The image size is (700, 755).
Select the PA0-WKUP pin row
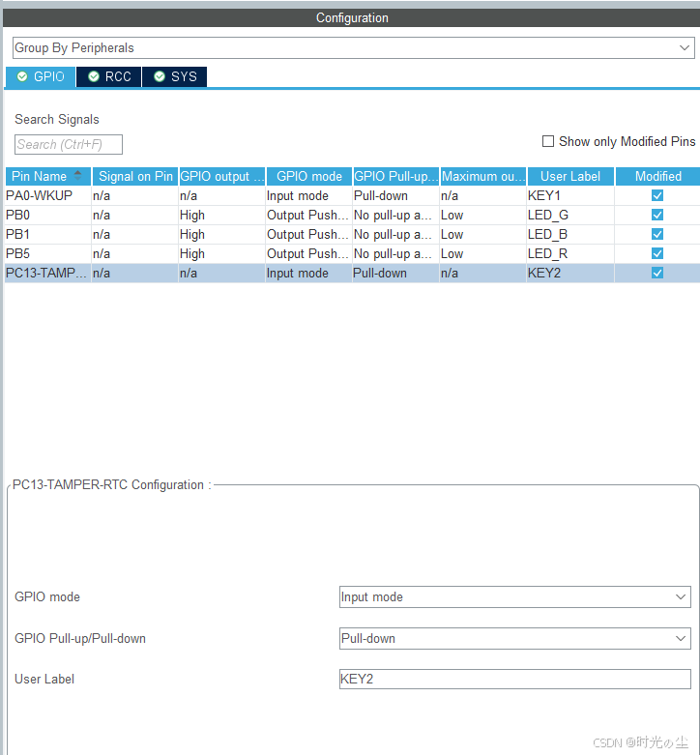pyautogui.click(x=352, y=195)
